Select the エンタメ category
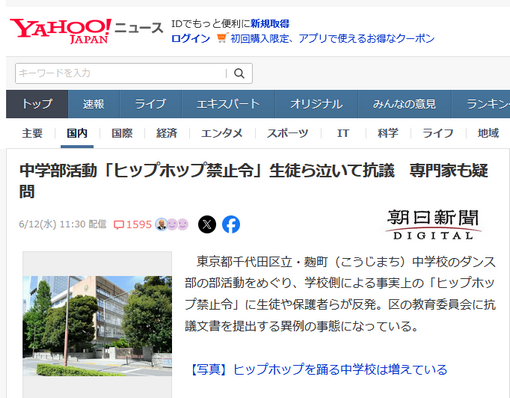The image size is (510, 398). (x=222, y=133)
